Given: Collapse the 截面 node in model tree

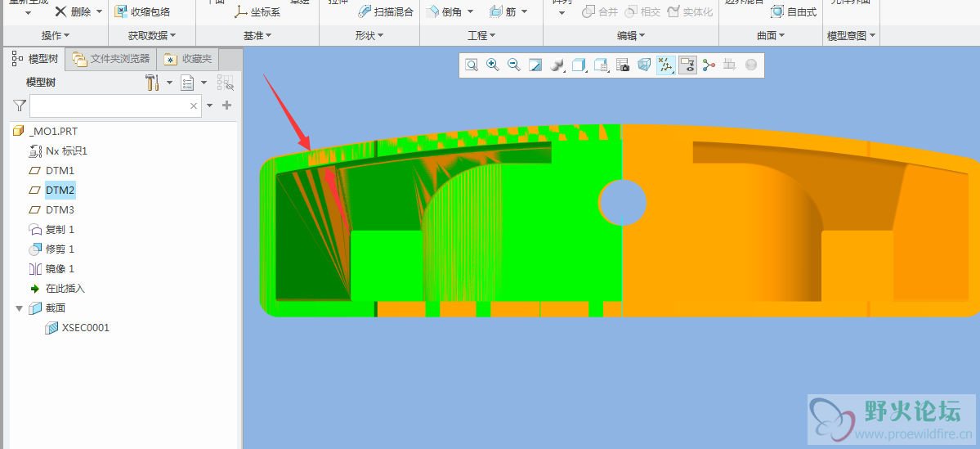Looking at the screenshot, I should 20,308.
